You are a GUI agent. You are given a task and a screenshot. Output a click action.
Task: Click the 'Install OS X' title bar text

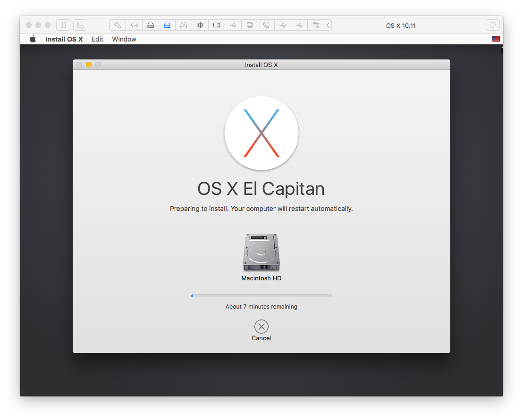point(261,65)
